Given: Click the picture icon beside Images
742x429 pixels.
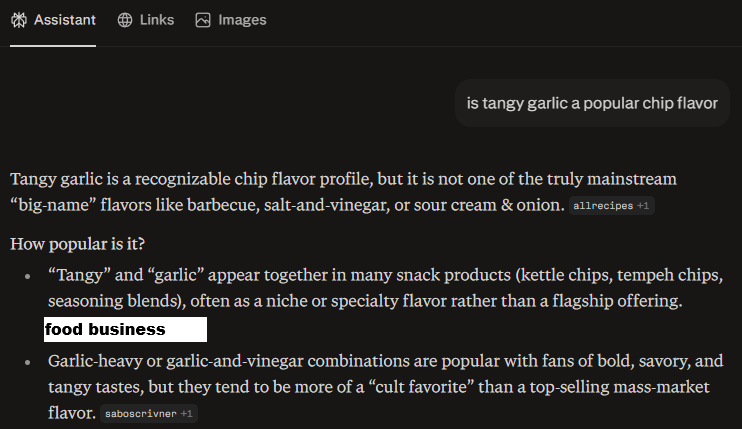Looking at the screenshot, I should [x=203, y=20].
